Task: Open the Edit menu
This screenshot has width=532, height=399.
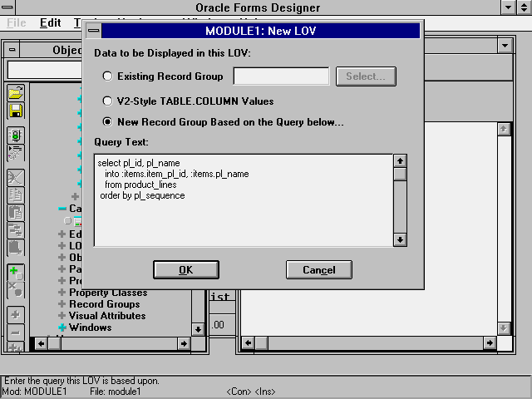Action: [x=50, y=23]
